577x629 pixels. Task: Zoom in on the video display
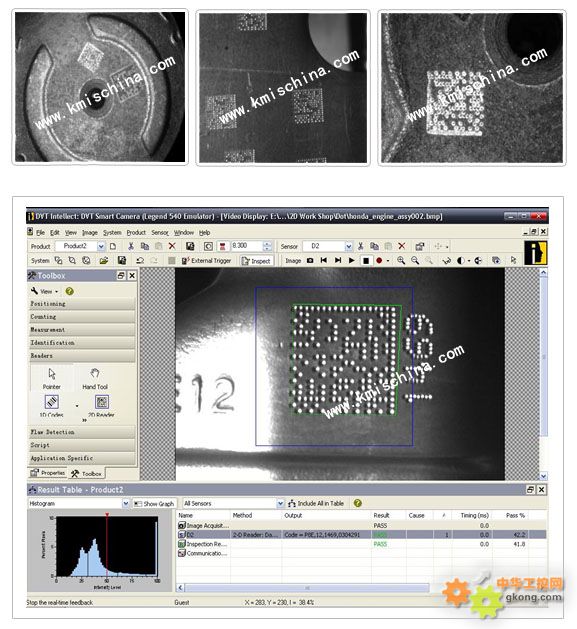click(401, 260)
